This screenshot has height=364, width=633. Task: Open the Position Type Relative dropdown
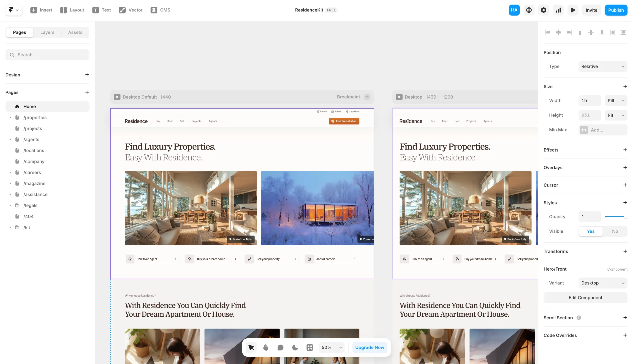click(603, 66)
